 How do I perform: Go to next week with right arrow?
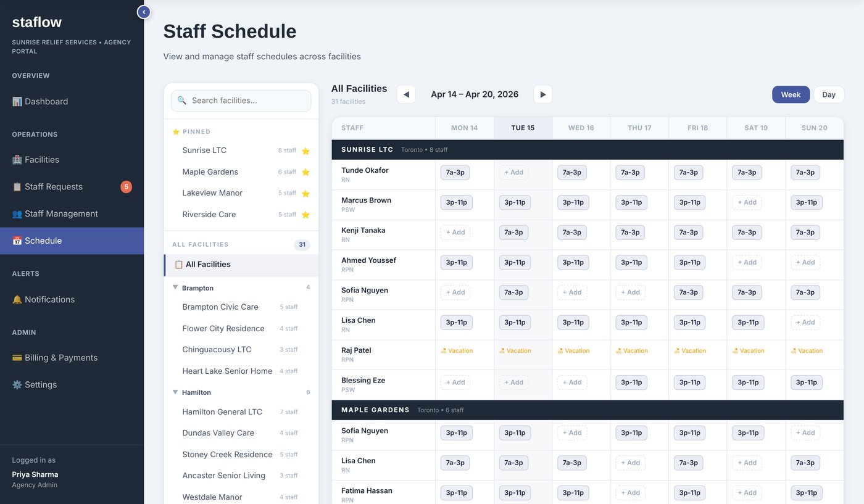tap(543, 94)
